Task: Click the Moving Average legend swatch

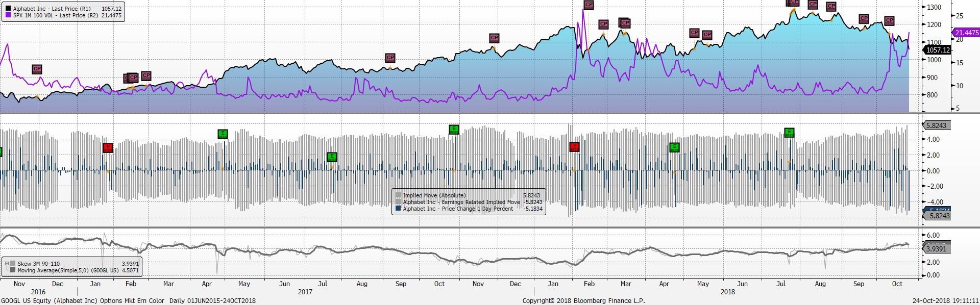Action: coord(13,270)
